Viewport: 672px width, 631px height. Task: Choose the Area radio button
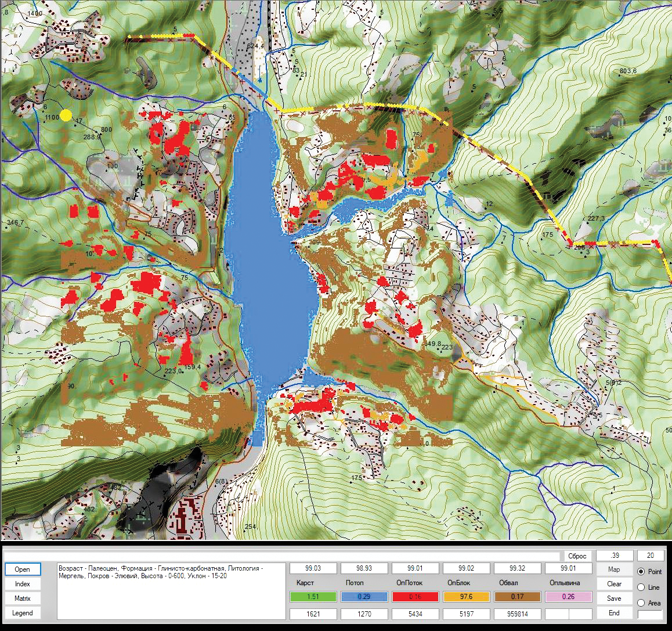coord(641,603)
